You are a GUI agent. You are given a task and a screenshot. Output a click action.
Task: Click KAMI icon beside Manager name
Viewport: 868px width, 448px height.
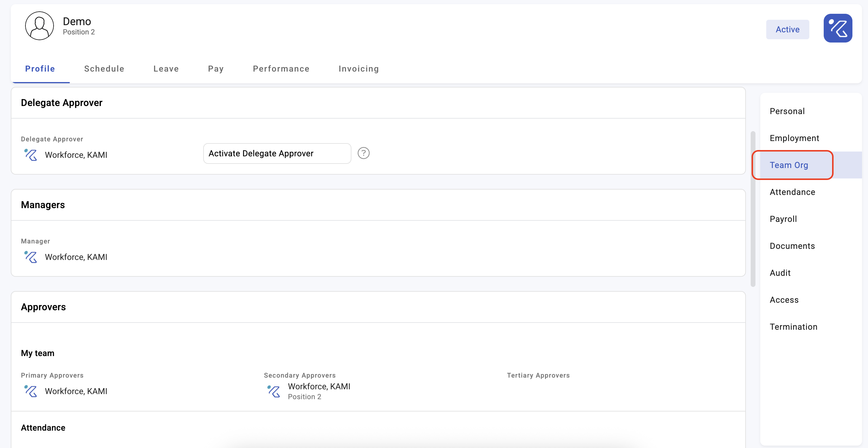click(x=31, y=257)
